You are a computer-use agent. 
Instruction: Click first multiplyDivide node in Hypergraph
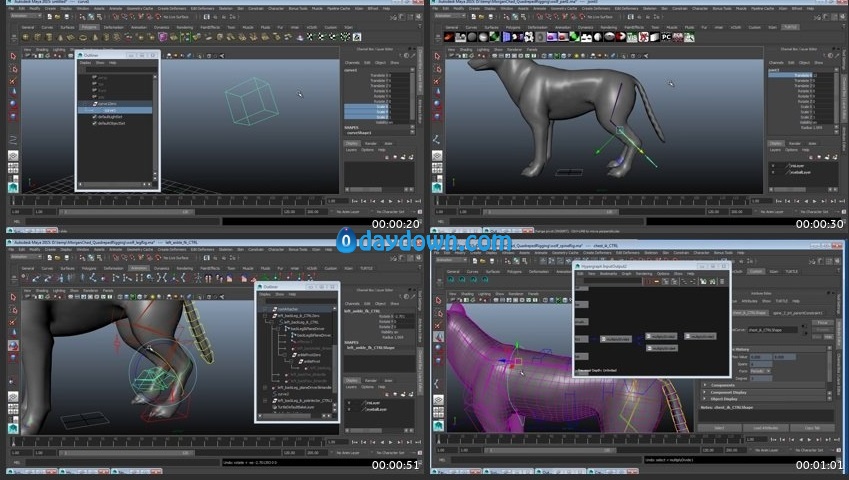tap(616, 339)
